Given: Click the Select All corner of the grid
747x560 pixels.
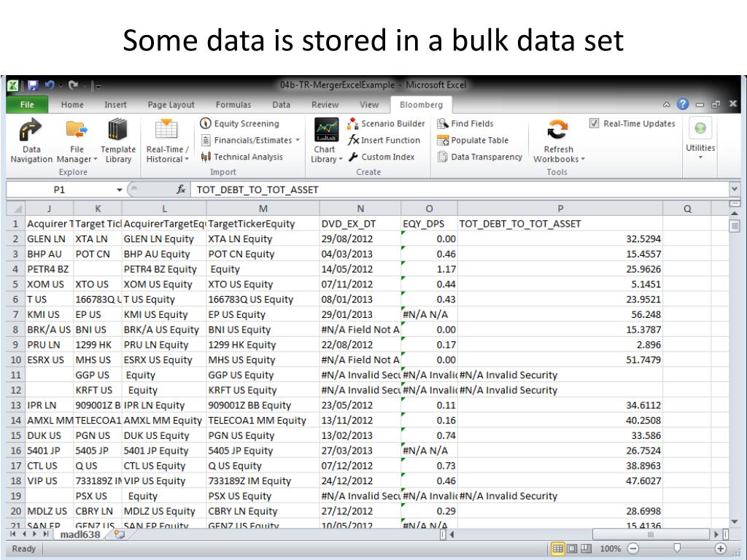Looking at the screenshot, I should click(x=16, y=209).
